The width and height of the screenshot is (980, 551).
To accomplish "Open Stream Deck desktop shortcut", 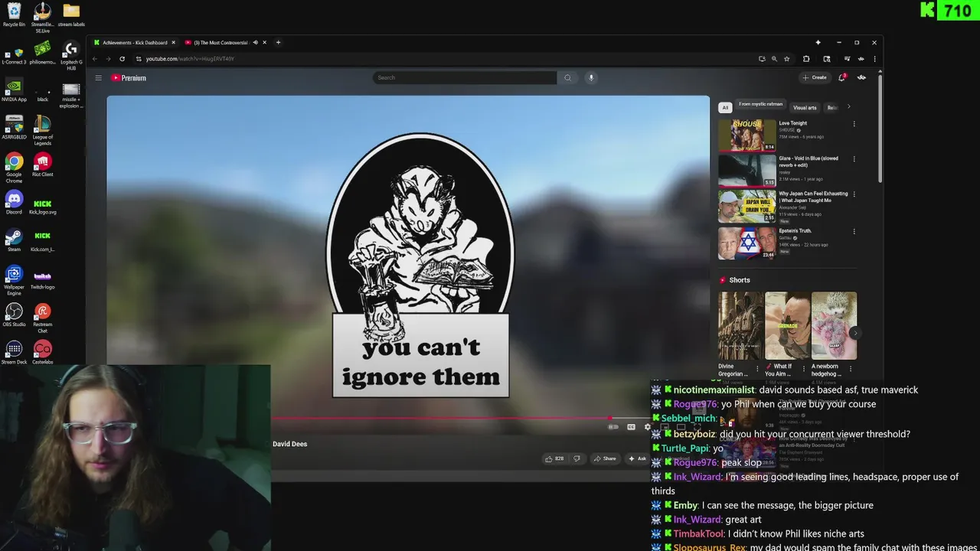I will pyautogui.click(x=14, y=352).
